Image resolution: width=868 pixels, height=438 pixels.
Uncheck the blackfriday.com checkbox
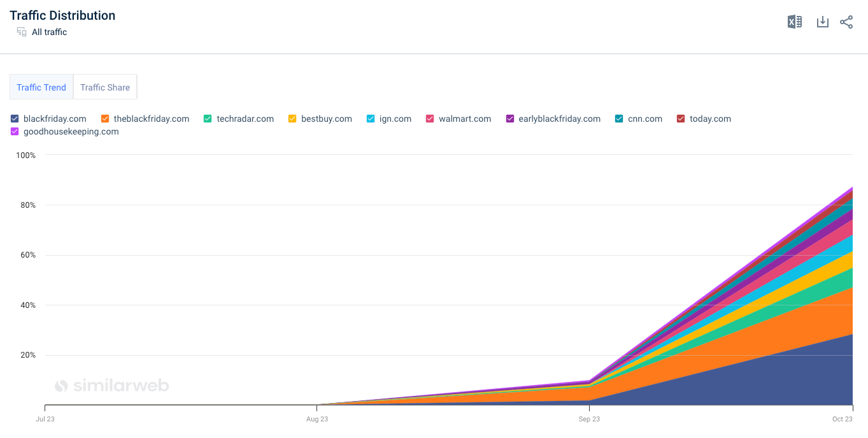15,119
